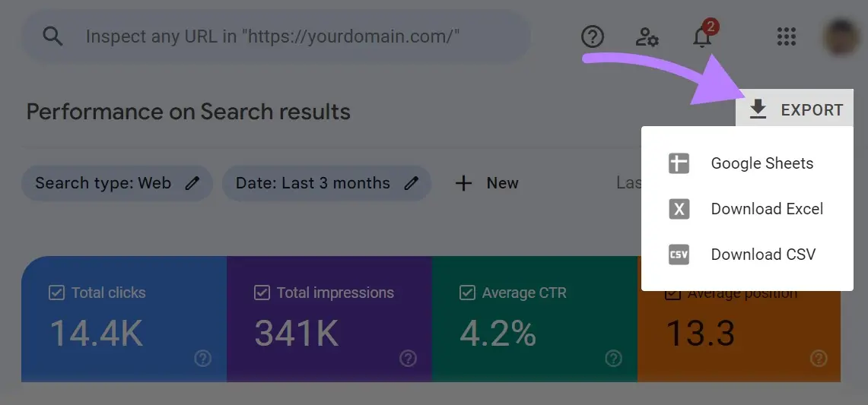Toggle the Average CTR checkbox
This screenshot has height=405, width=868.
point(467,293)
